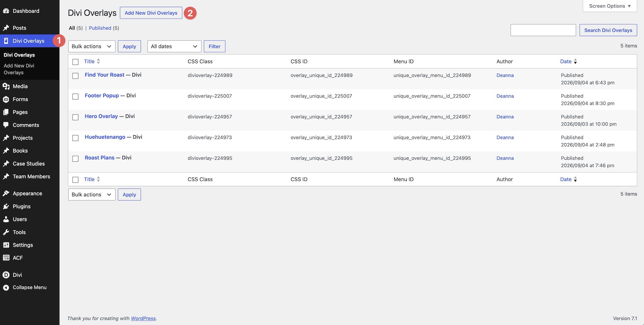This screenshot has width=644, height=325.
Task: Sort by Date using header arrow
Action: click(575, 61)
